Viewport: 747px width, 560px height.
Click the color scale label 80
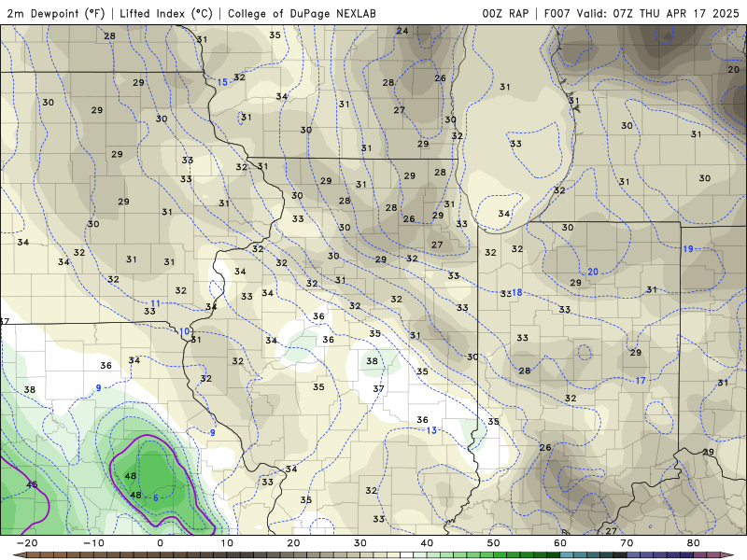(694, 543)
